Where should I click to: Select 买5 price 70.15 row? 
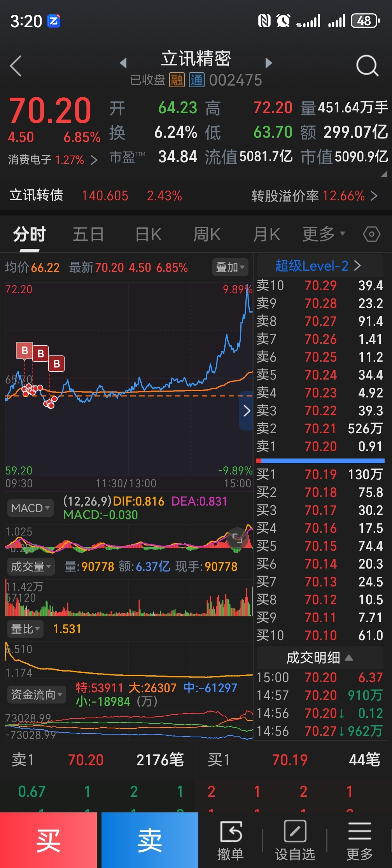click(320, 546)
